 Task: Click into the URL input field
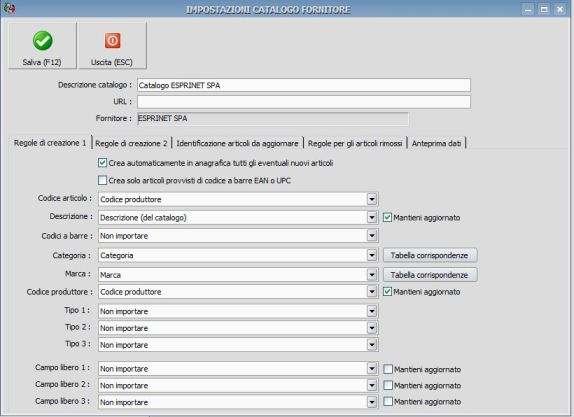pyautogui.click(x=304, y=101)
